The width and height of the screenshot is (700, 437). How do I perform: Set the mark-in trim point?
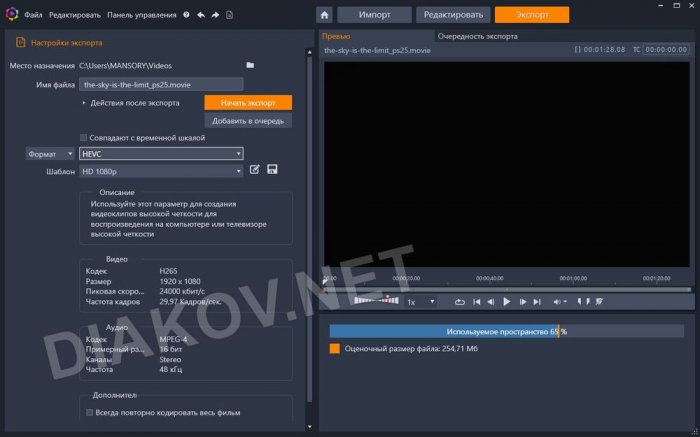pyautogui.click(x=580, y=302)
